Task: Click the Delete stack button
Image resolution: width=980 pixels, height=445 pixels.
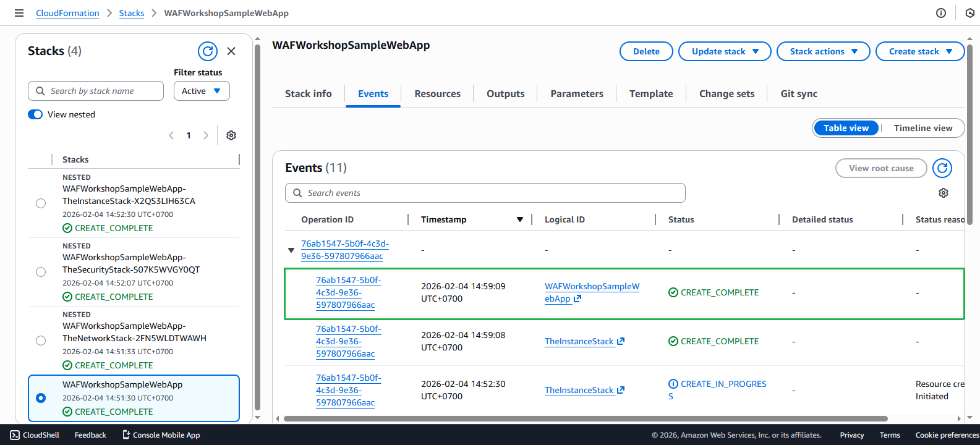Action: 646,51
